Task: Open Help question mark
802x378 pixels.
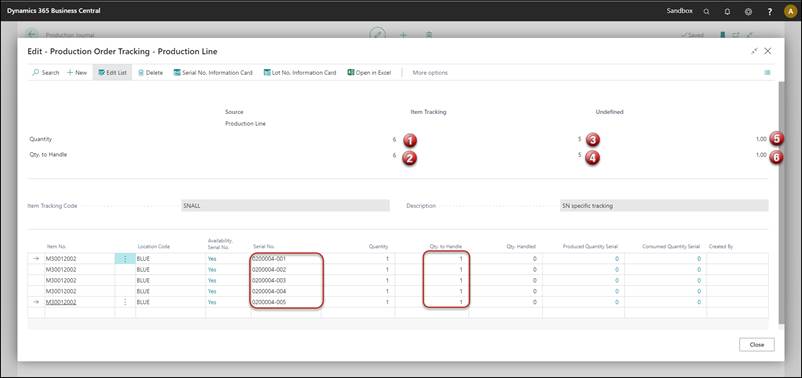Action: point(770,11)
